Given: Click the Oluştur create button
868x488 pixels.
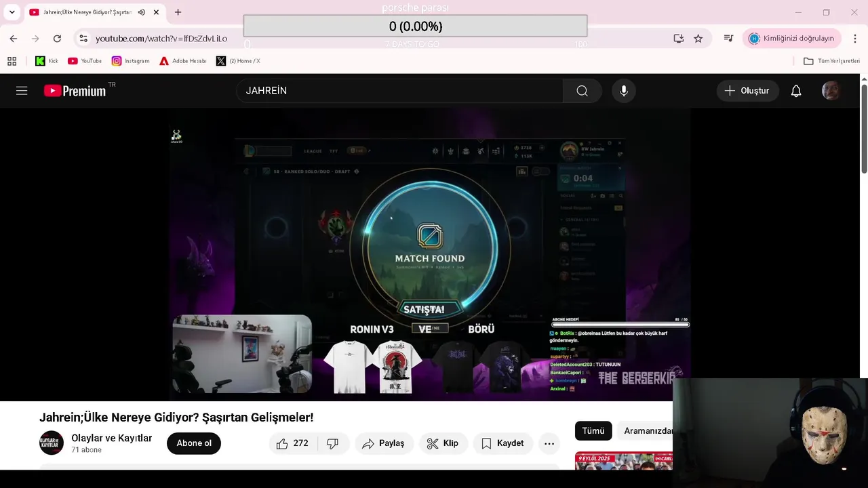Looking at the screenshot, I should click(x=747, y=91).
